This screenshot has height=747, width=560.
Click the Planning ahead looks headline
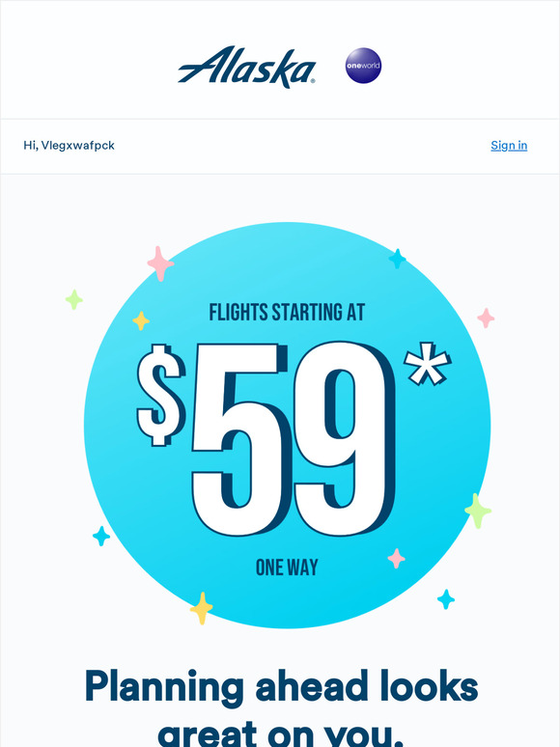(x=281, y=687)
